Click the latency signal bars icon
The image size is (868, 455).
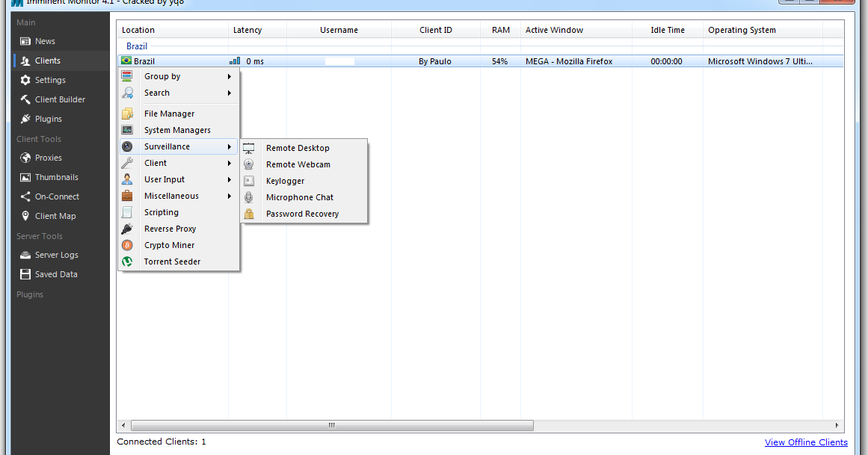tap(235, 61)
